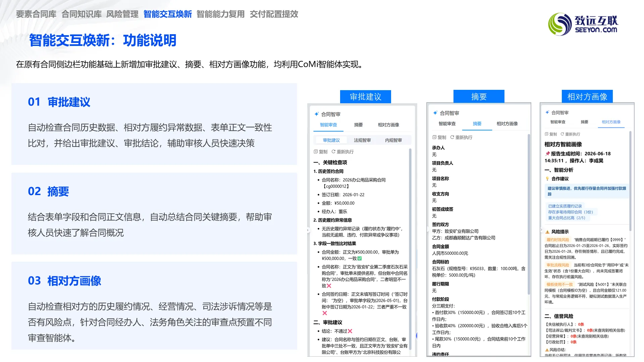Switch to 摘要 tab in middle panel

click(x=477, y=124)
